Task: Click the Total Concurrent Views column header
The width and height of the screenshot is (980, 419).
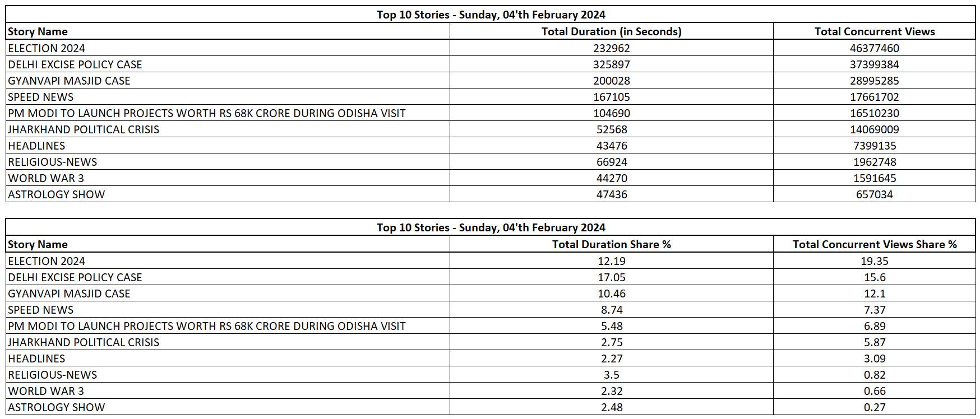Action: 874,32
